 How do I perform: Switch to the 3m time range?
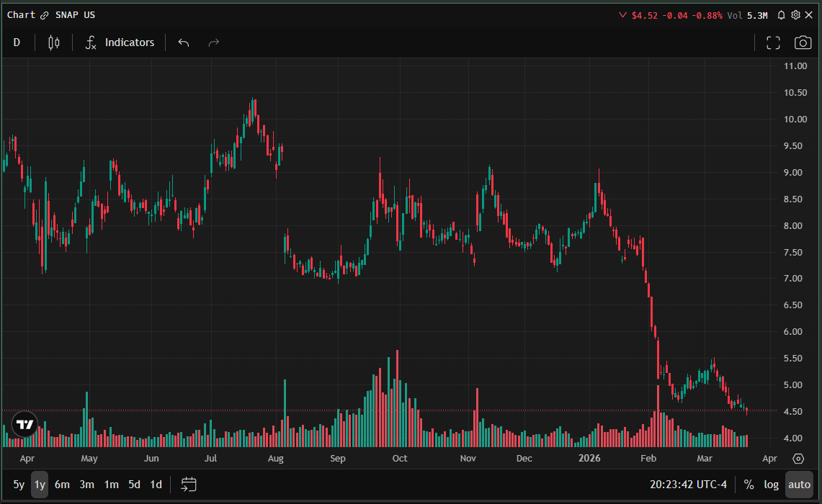[x=86, y=485]
